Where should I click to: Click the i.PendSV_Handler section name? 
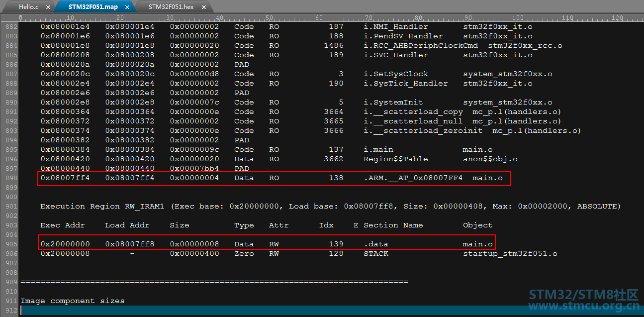403,36
